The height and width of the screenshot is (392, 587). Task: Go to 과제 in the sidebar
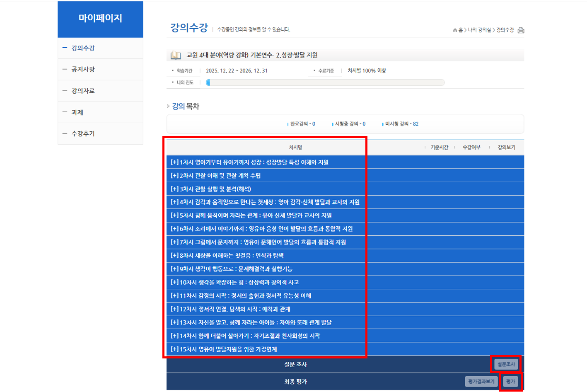(x=77, y=112)
